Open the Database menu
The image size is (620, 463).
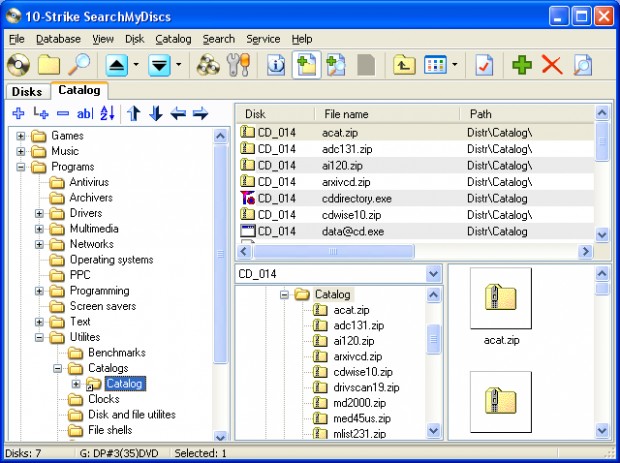58,39
